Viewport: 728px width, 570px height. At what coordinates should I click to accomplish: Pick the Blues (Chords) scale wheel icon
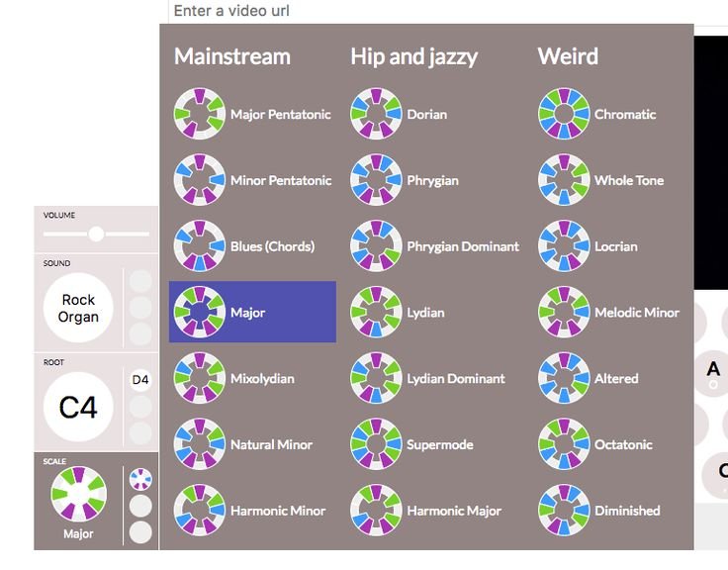(x=200, y=245)
